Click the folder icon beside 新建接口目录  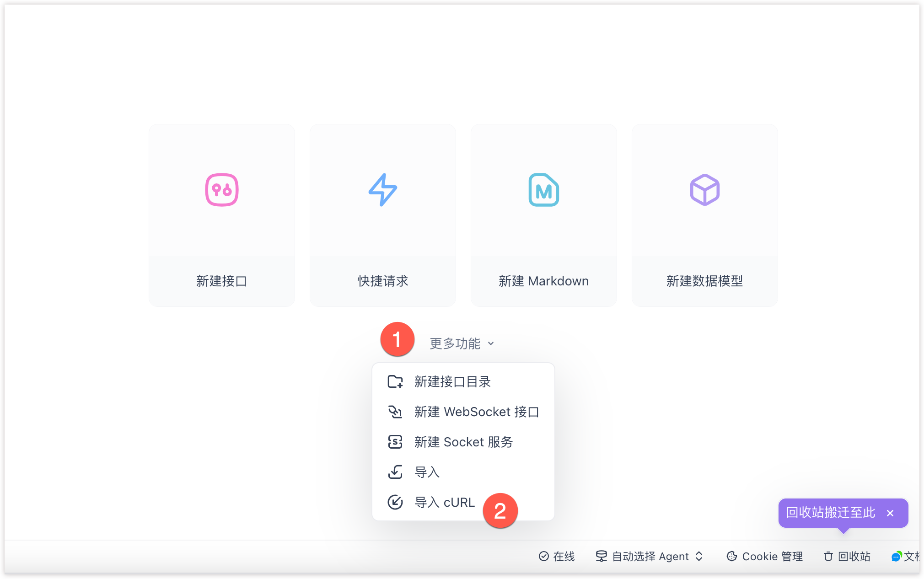pyautogui.click(x=395, y=381)
